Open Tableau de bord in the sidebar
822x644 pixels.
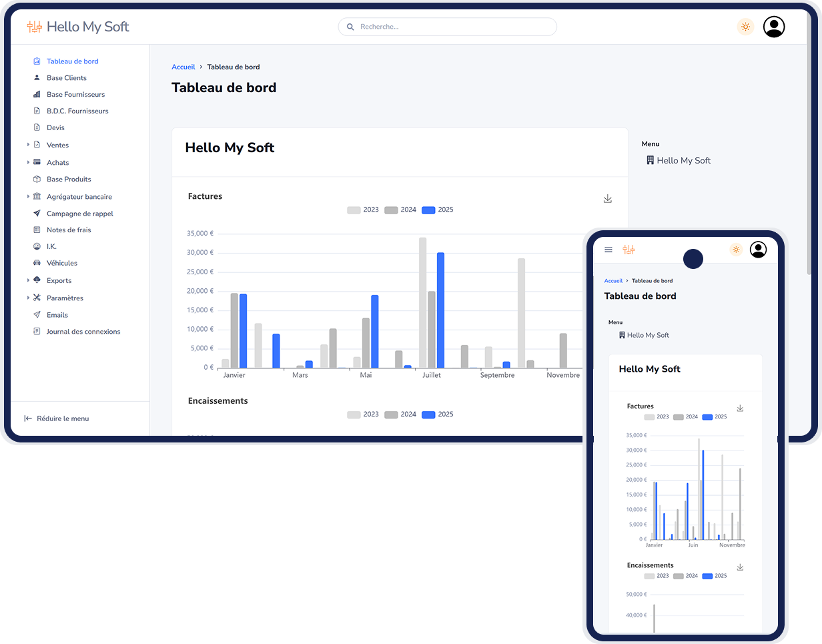[73, 61]
